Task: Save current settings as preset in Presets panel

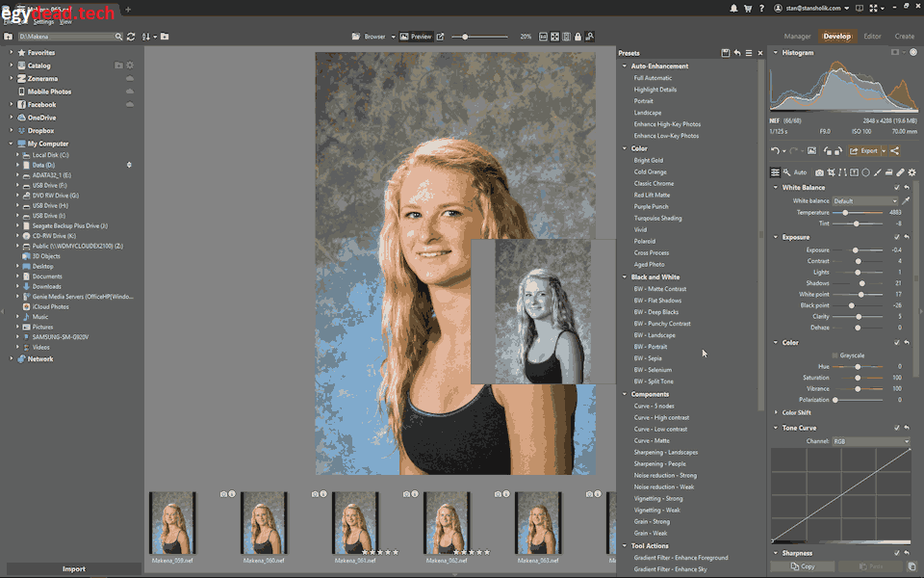Action: coord(728,53)
